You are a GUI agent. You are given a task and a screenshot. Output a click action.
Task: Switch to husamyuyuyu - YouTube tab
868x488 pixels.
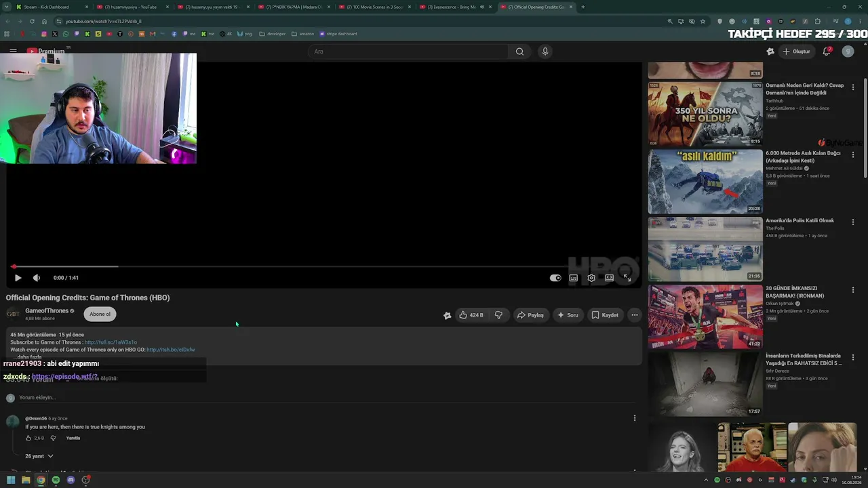pos(132,7)
